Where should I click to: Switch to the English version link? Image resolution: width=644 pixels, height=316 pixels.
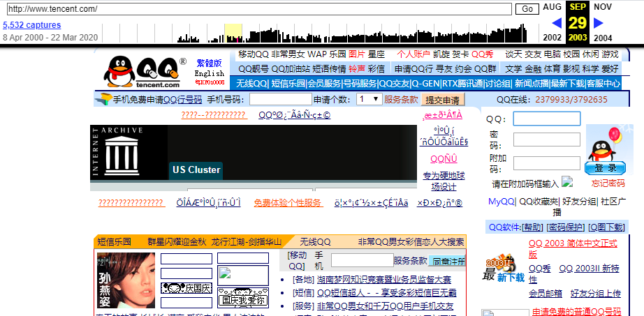(x=210, y=74)
